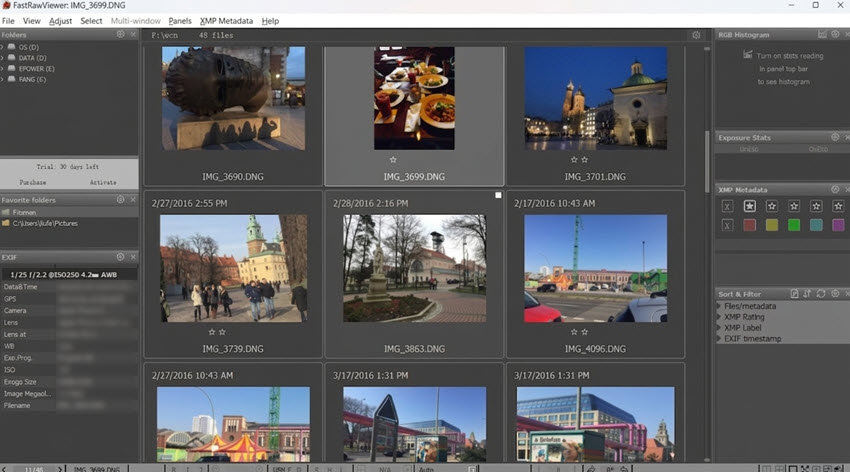Screen dimensions: 850x472
Task: Apply the yellow XMP label
Action: point(772,225)
